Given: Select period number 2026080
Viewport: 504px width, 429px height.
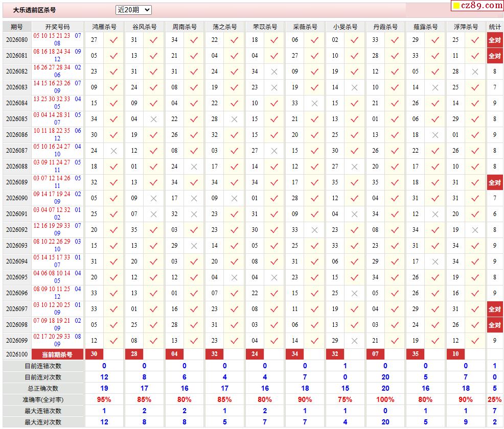Looking at the screenshot, I should [x=17, y=40].
